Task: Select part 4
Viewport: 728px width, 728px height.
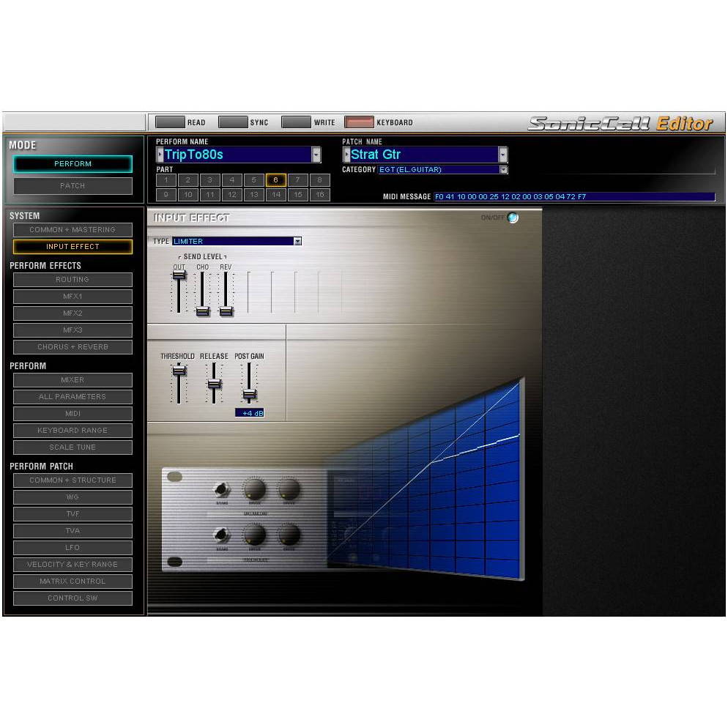Action: coord(231,180)
